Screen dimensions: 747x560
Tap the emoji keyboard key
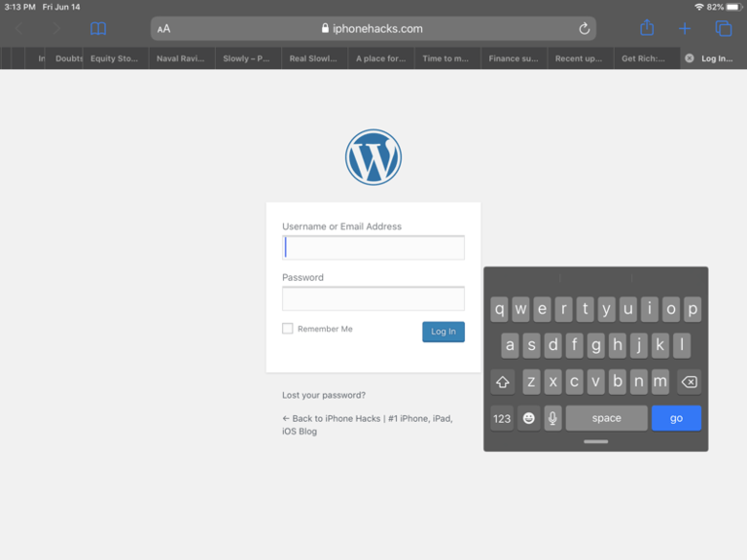coord(528,418)
